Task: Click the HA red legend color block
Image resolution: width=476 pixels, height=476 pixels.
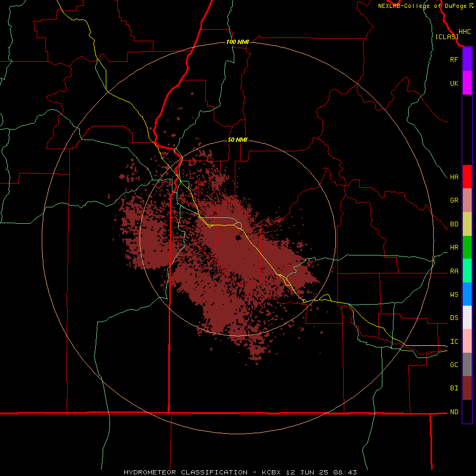Action: (467, 177)
